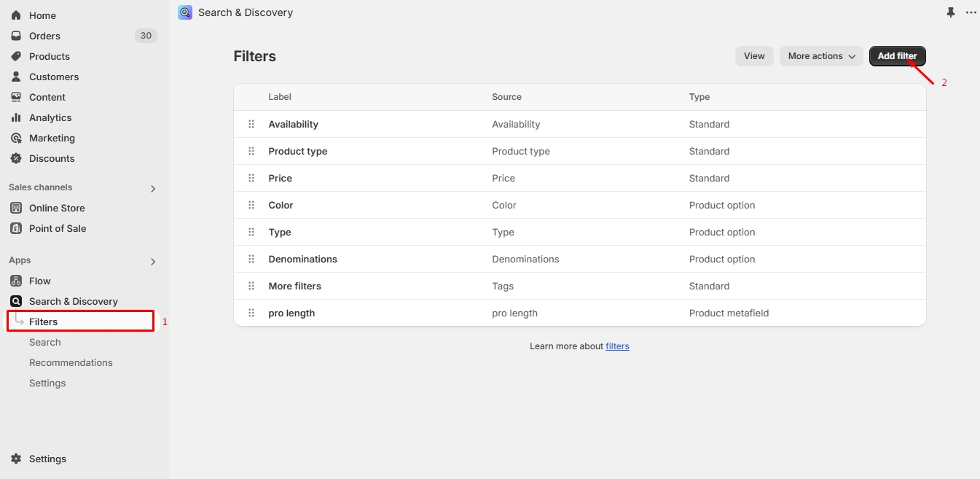Click the pin icon in top bar

click(950, 12)
